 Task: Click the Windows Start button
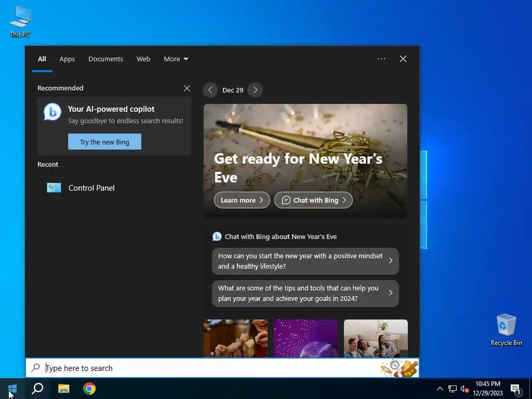pyautogui.click(x=12, y=389)
